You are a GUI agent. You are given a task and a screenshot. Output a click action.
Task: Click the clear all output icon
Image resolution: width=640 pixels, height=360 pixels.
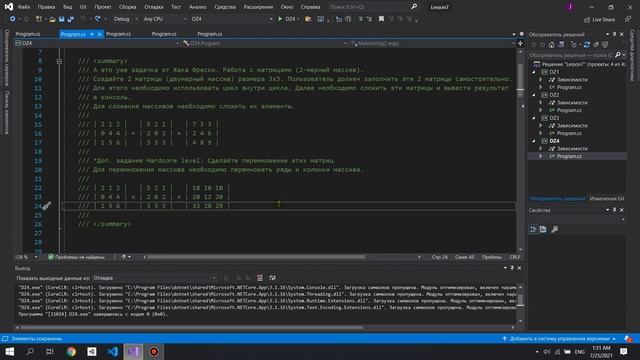260,278
